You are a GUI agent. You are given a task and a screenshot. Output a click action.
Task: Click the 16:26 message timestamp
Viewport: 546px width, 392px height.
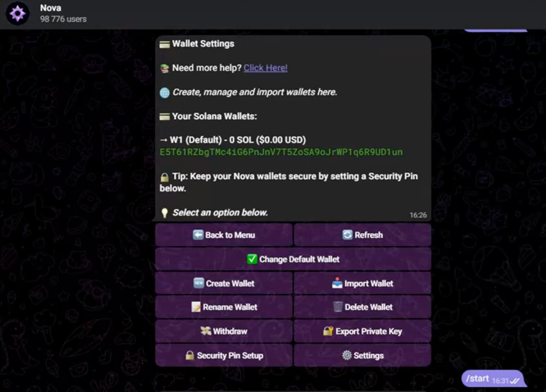tap(418, 215)
